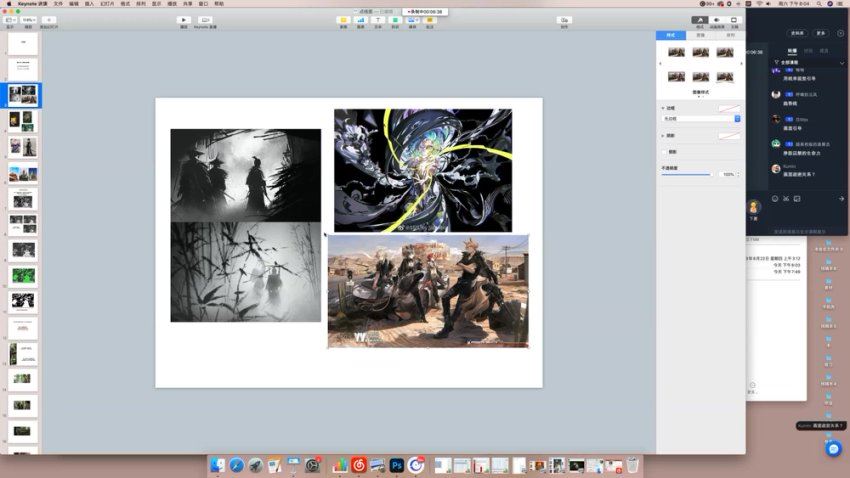Expand the Shadow section disclosure triangle
This screenshot has width=850, height=478.
(663, 135)
